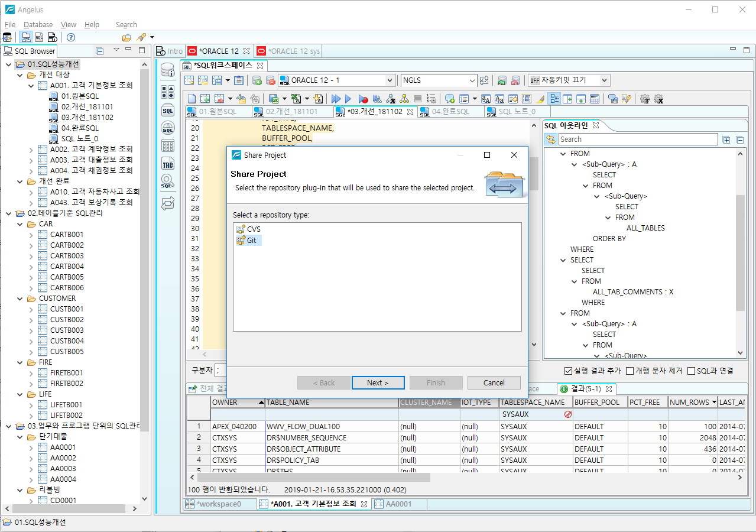Screen dimensions: 756x532
Task: Open the SQL Browser perspective toolbar icon
Action: point(26,37)
